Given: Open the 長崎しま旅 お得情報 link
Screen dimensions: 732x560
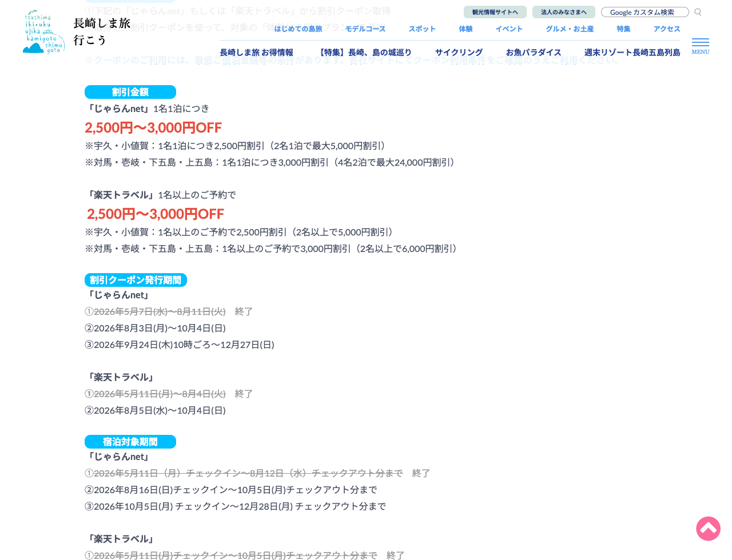Looking at the screenshot, I should [x=256, y=53].
